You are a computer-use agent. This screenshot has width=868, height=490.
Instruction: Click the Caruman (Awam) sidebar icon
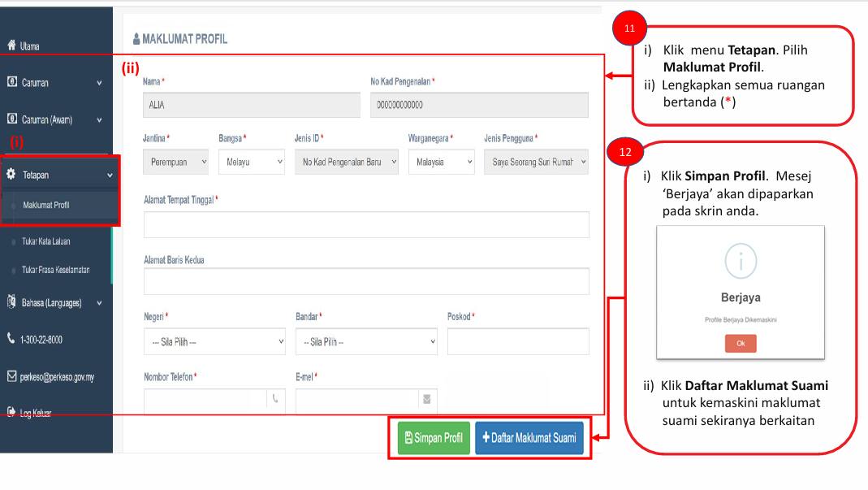point(11,119)
